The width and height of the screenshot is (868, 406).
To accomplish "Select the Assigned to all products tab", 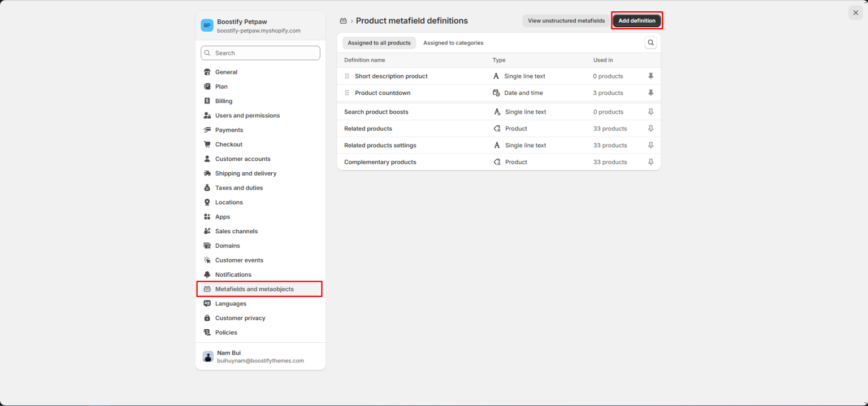I will tap(379, 42).
